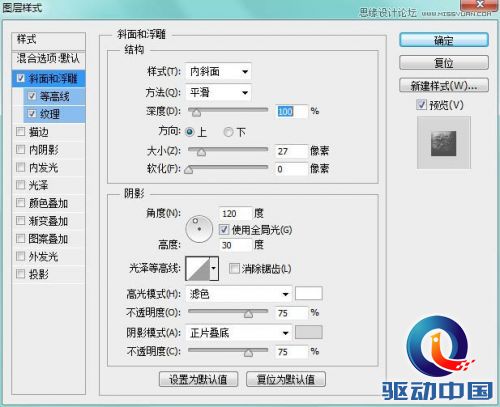Screen dimensions: 500x407
Task: Click the 设置为默认值 button
Action: [x=198, y=379]
